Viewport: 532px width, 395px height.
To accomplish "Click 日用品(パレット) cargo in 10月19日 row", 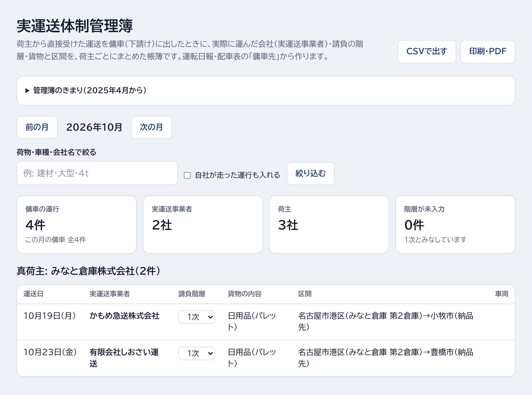I will click(252, 321).
